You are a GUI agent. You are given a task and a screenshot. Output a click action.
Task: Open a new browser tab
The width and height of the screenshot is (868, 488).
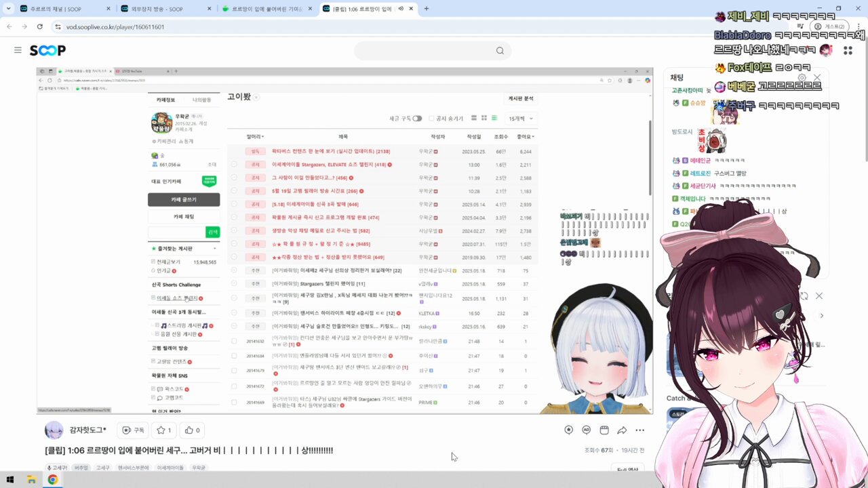point(426,9)
